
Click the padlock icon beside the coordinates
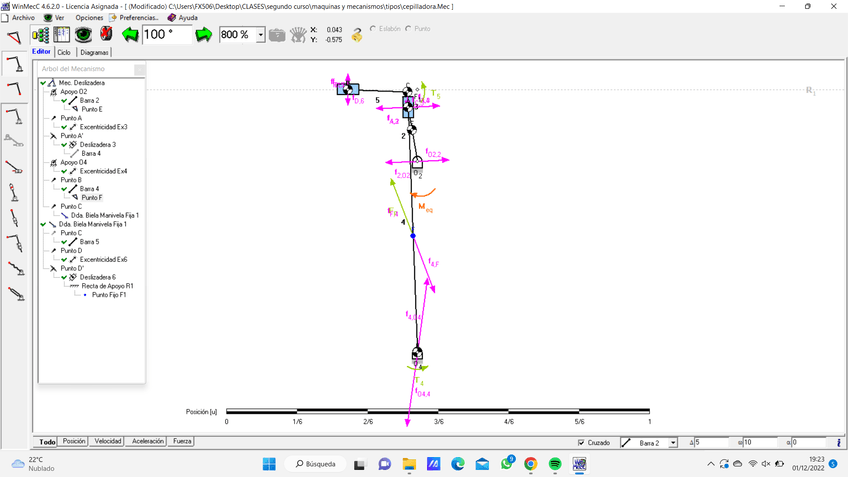[357, 35]
